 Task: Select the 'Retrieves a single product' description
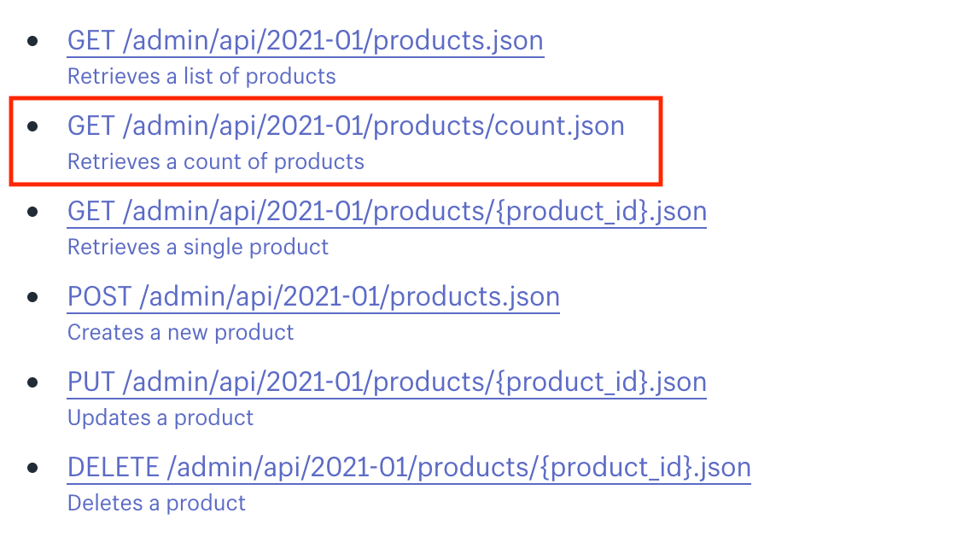[x=197, y=247]
